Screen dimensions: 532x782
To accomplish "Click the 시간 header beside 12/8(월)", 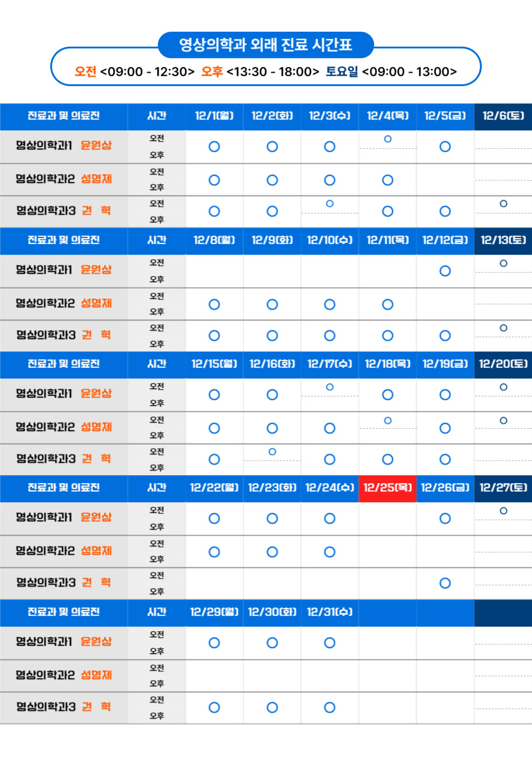I will [x=157, y=240].
